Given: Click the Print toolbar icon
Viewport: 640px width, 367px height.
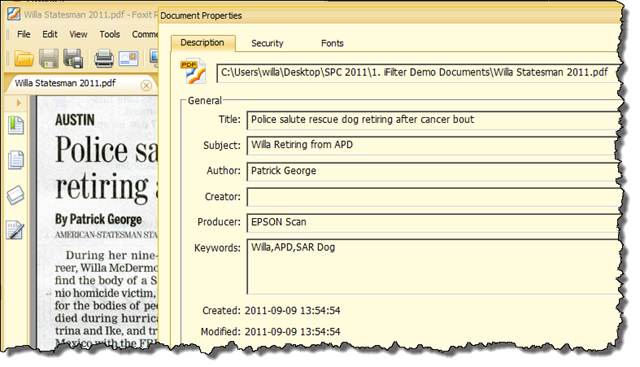Looking at the screenshot, I should (x=104, y=59).
